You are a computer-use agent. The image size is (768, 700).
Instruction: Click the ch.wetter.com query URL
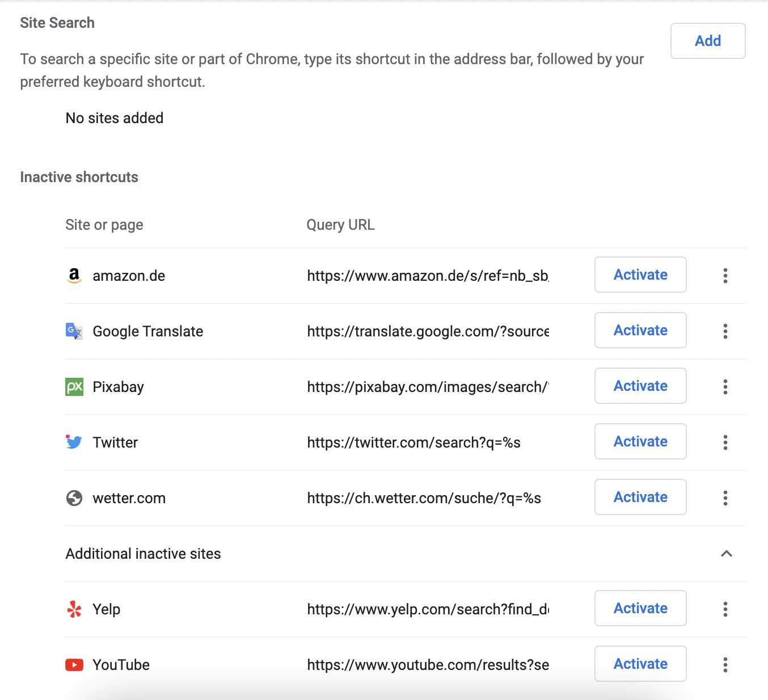[424, 498]
